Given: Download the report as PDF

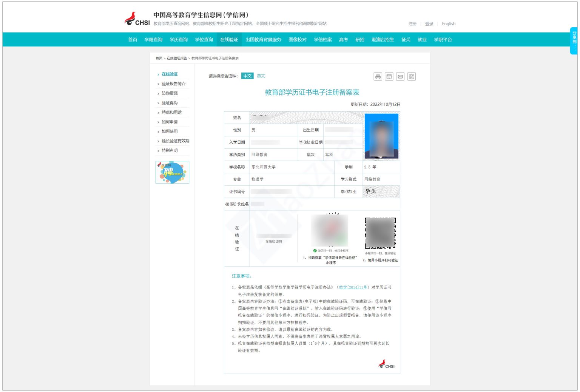Looking at the screenshot, I should click(389, 76).
